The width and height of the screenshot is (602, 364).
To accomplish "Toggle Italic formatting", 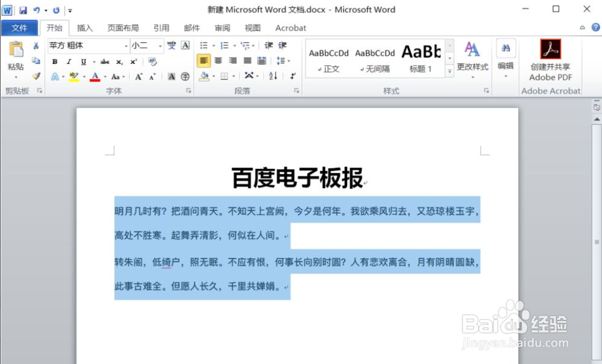I will pos(69,62).
